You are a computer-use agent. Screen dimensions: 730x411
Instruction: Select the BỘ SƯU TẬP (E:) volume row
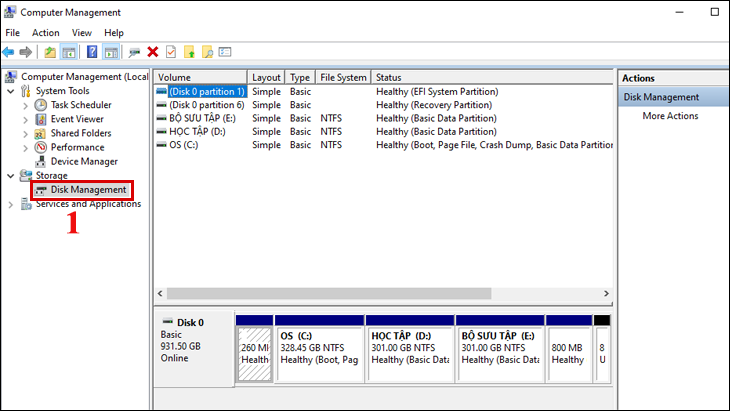click(x=384, y=118)
